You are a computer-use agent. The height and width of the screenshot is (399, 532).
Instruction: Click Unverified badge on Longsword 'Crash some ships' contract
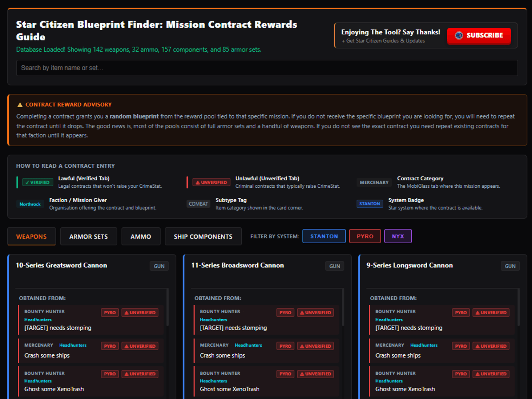(491, 346)
